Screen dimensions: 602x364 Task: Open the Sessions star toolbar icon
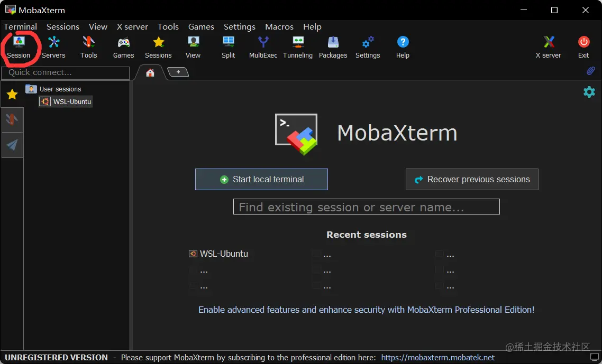(158, 47)
